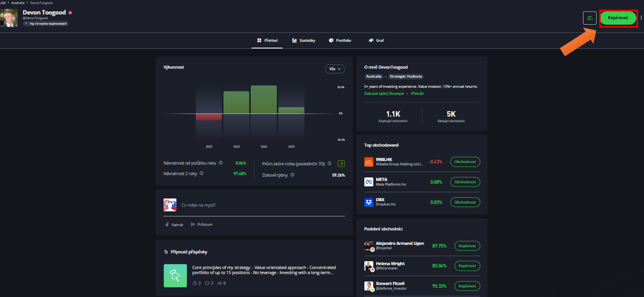Click the 2024 performance bar in chart
This screenshot has width=644, height=297.
pos(264,99)
